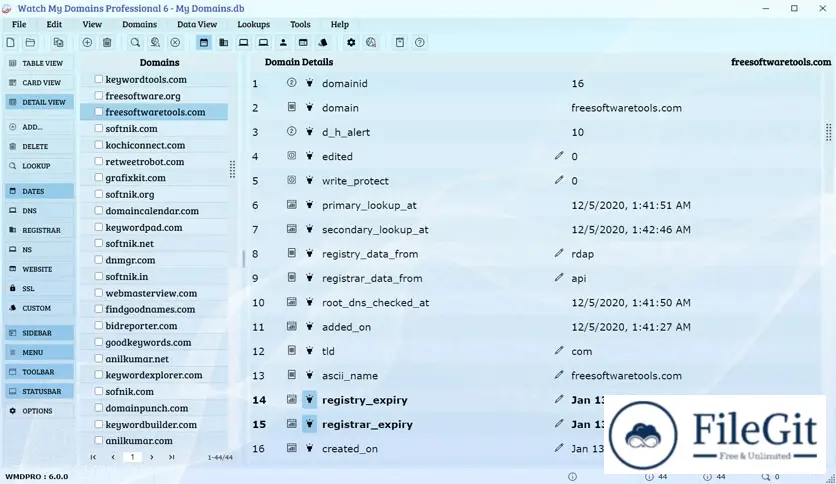Viewport: 836px width, 484px height.
Task: Click the type icon in primary_lookup_at row
Action: click(x=292, y=205)
